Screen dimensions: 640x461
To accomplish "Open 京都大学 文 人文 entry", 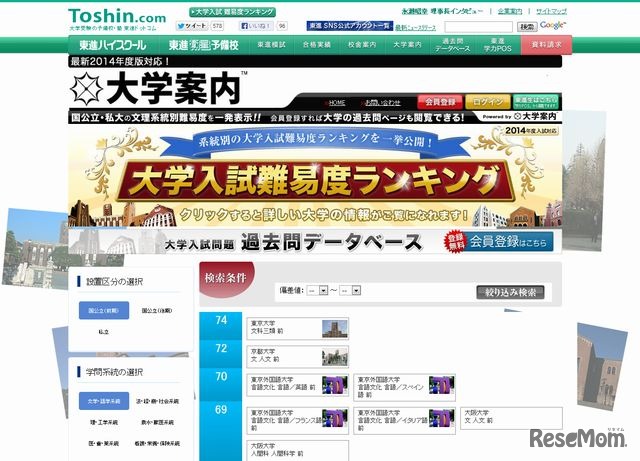I will (x=298, y=357).
